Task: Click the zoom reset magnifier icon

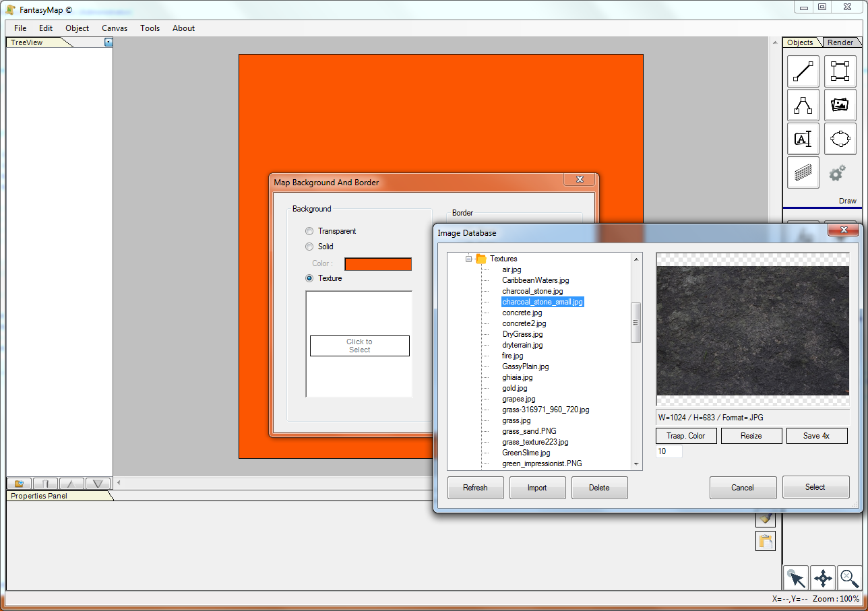Action: point(848,578)
